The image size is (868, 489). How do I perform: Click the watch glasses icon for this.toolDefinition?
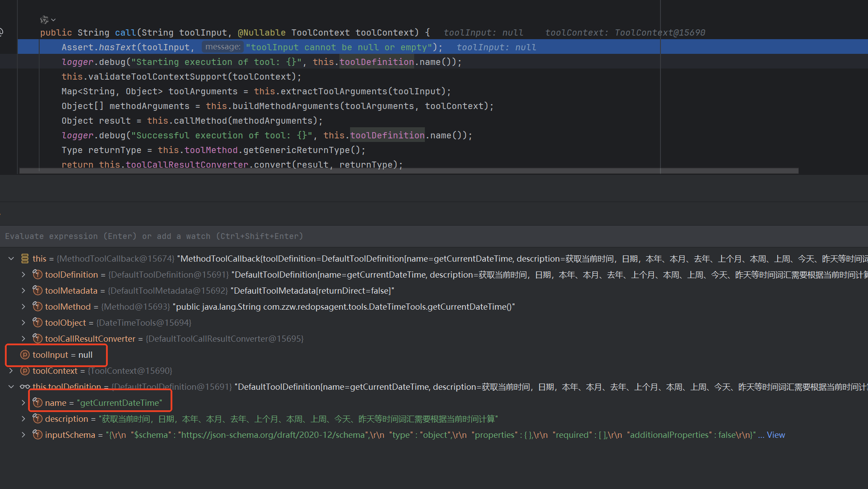pos(25,387)
